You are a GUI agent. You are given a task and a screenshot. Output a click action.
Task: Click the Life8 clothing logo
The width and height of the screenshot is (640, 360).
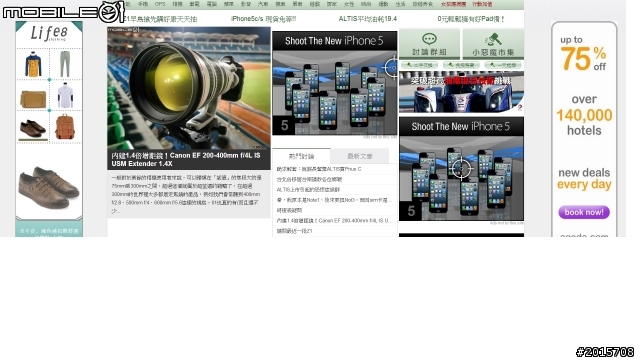click(x=49, y=33)
